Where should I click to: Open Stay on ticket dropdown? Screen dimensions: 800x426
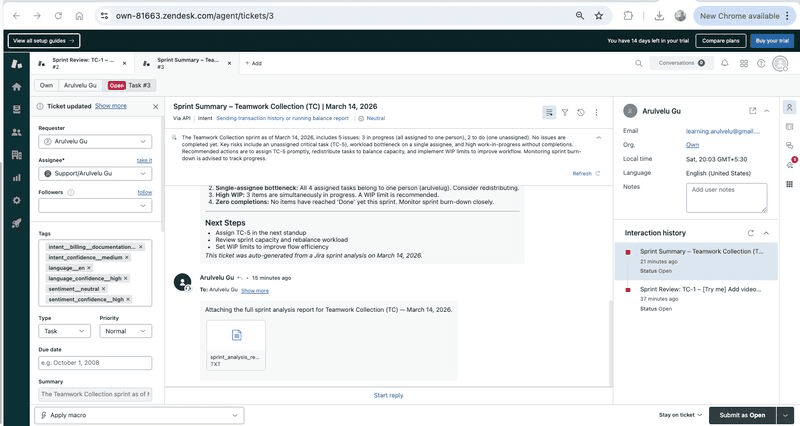tap(680, 415)
